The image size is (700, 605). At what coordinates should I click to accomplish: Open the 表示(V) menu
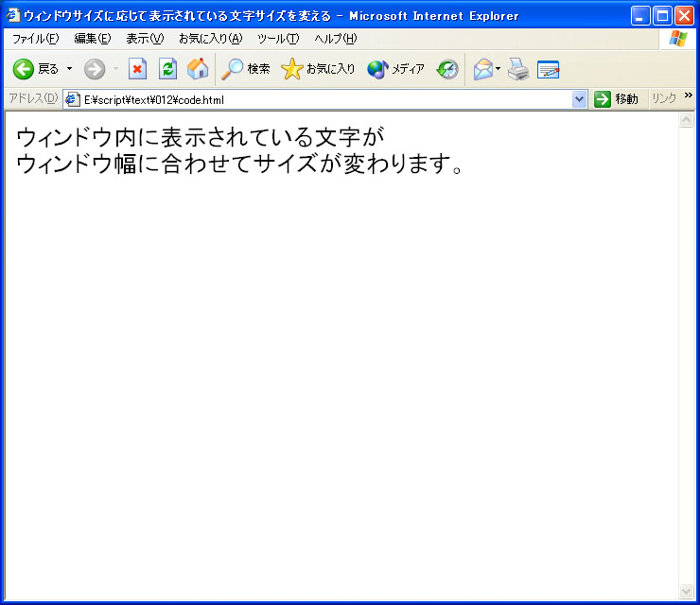pyautogui.click(x=145, y=39)
